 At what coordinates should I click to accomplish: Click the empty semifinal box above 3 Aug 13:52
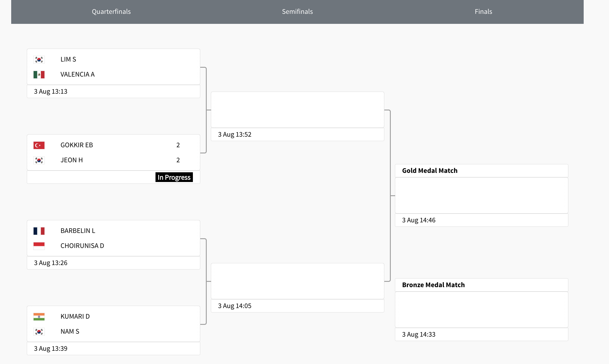(297, 110)
